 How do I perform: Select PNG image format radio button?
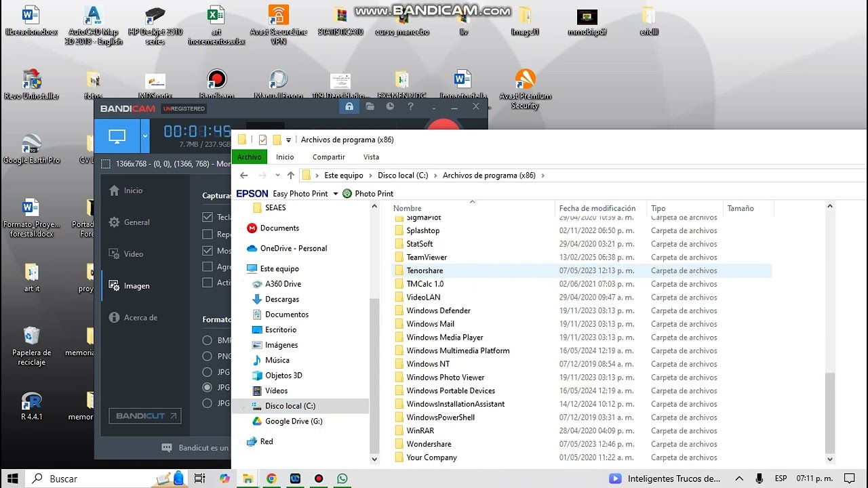[208, 356]
